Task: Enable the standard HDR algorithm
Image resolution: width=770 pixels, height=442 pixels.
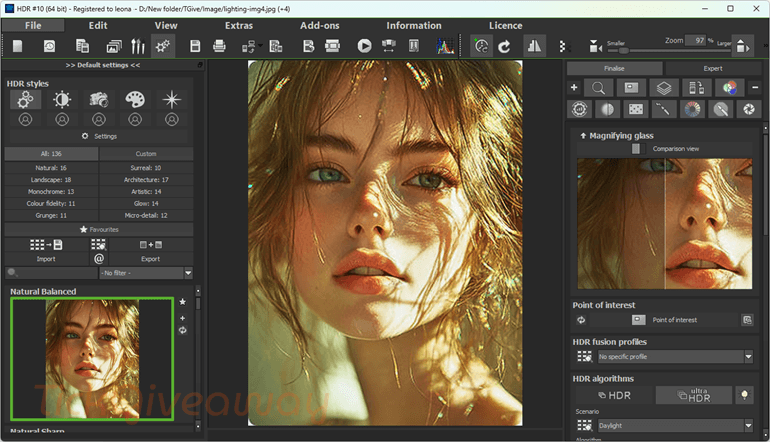Action: pyautogui.click(x=614, y=395)
